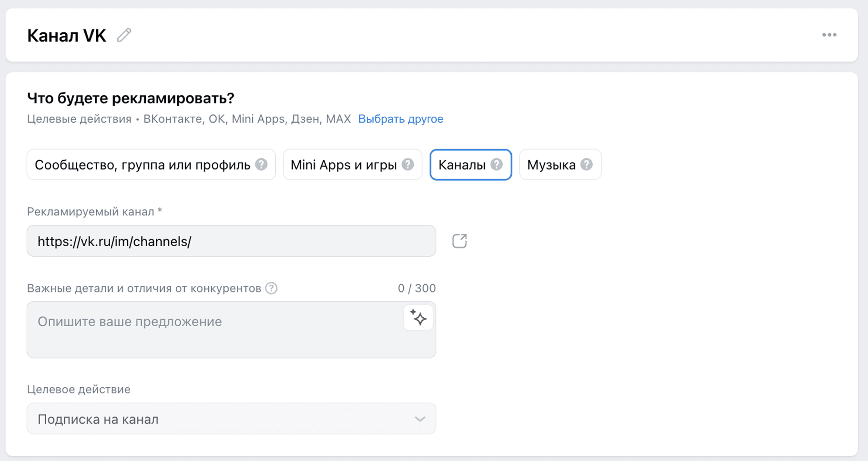Click the Рекламируемый канал URL field

231,241
